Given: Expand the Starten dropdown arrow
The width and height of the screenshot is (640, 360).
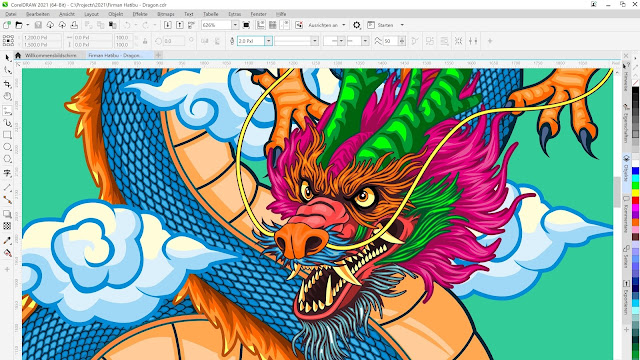Looking at the screenshot, I should [x=402, y=25].
